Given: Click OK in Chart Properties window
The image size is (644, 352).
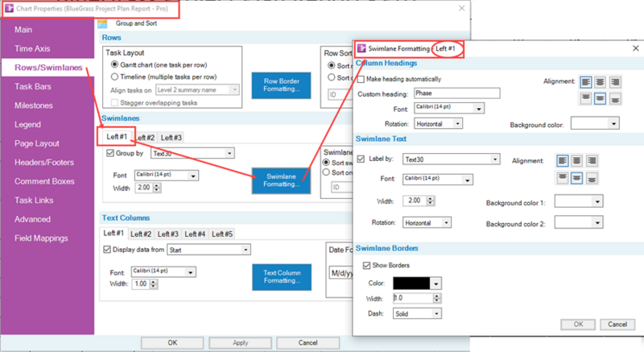Looking at the screenshot, I should point(172,342).
